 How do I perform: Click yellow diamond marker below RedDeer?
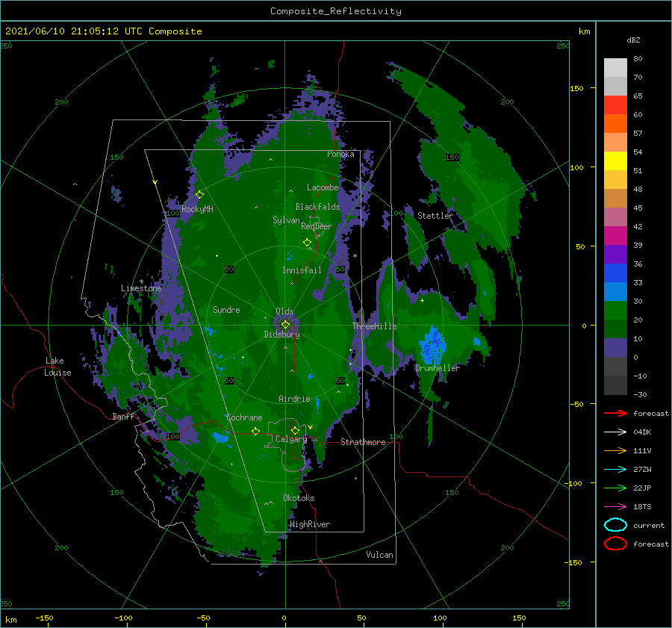307,243
